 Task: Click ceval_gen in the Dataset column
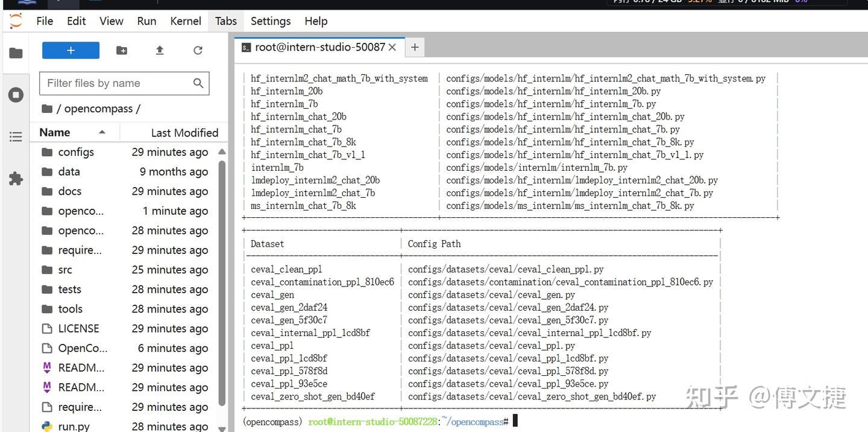click(272, 295)
